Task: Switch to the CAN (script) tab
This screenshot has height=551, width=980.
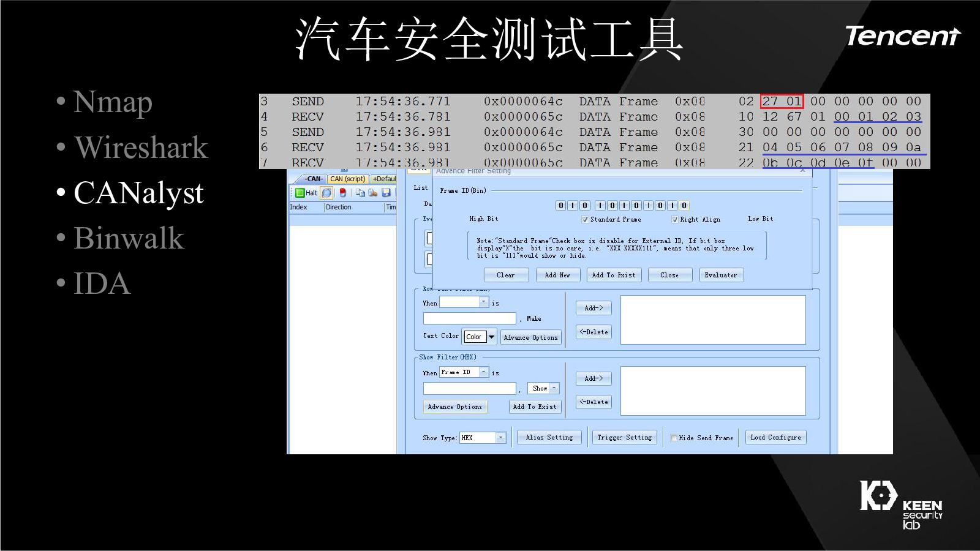Action: [x=347, y=179]
